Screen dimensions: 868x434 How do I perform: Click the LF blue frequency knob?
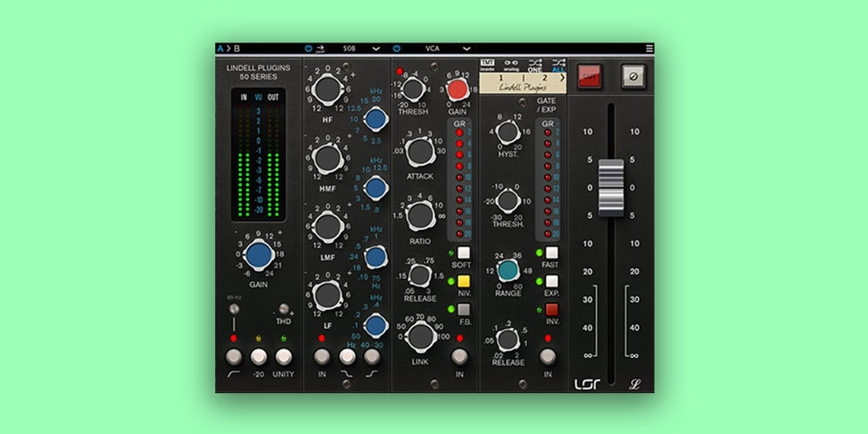(376, 325)
